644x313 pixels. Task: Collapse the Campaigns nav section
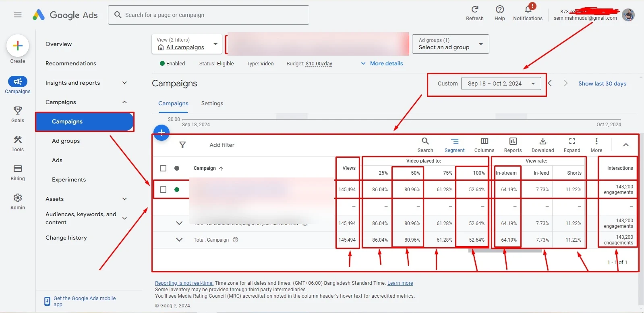[124, 102]
